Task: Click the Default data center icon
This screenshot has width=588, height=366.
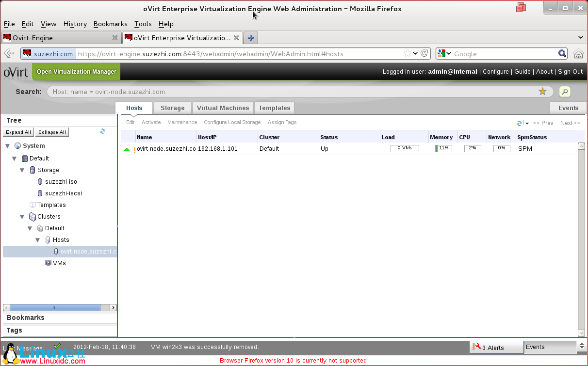Action: pos(25,159)
